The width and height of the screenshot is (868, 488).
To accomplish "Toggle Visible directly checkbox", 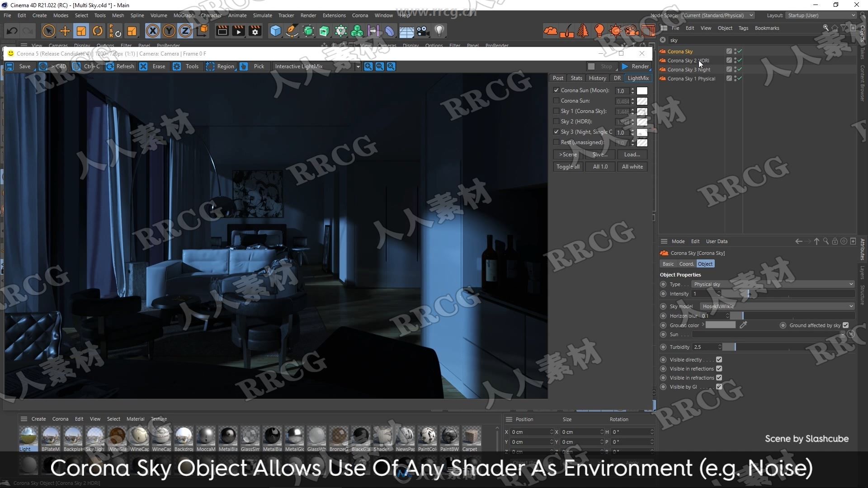I will tap(719, 360).
